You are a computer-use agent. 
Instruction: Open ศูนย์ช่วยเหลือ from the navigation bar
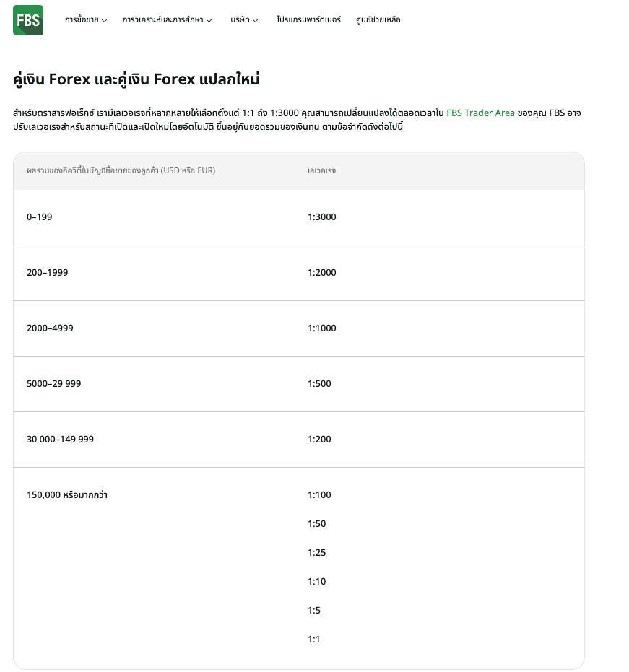pyautogui.click(x=378, y=20)
